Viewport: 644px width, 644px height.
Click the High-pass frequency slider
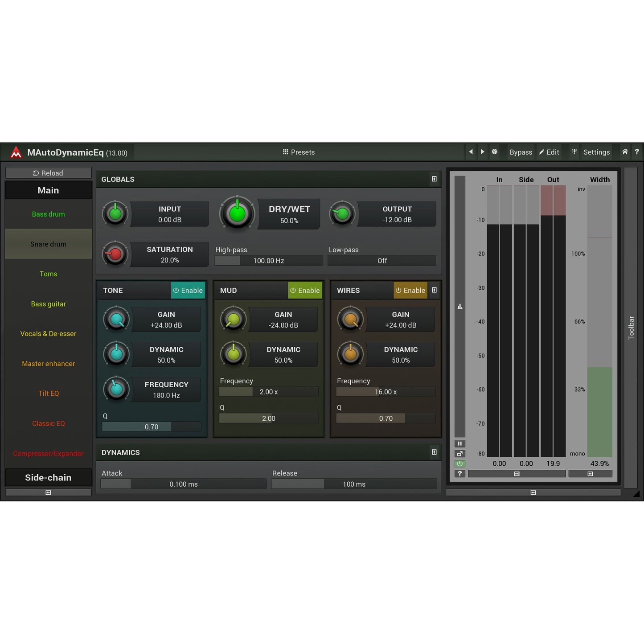click(x=268, y=261)
